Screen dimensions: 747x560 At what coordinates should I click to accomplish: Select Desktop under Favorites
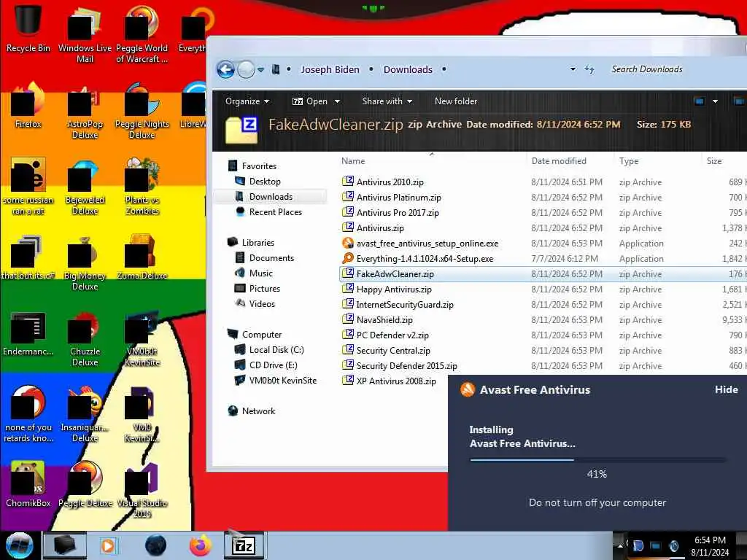pyautogui.click(x=265, y=182)
